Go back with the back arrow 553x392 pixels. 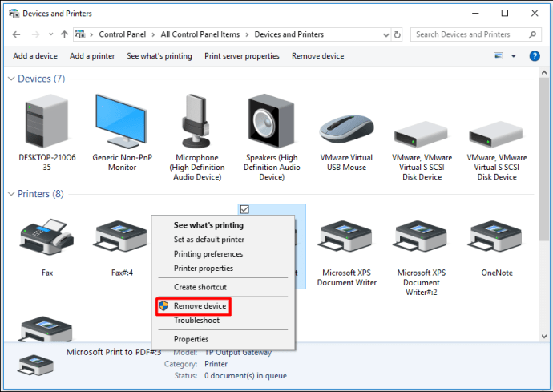pos(16,34)
